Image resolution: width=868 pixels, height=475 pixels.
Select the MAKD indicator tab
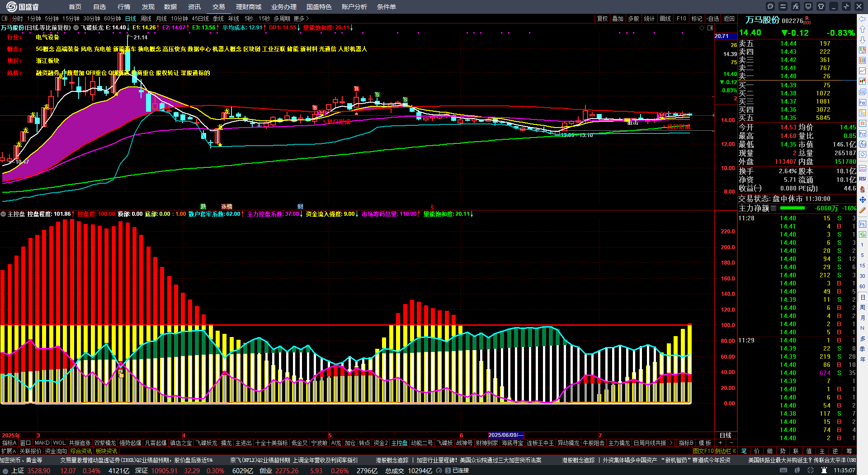[x=42, y=443]
